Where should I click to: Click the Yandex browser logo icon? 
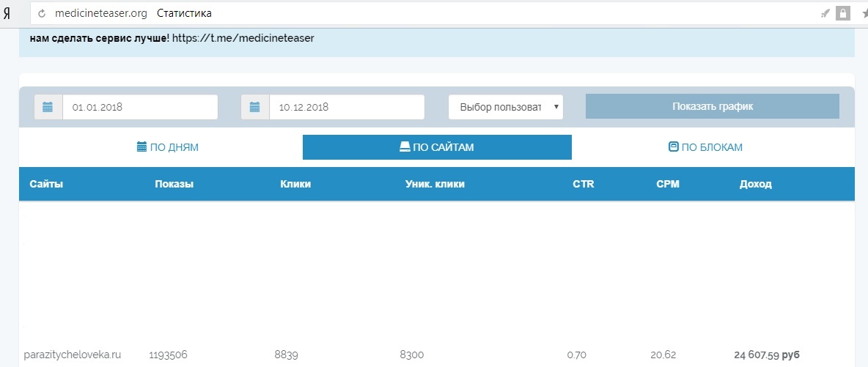point(7,13)
